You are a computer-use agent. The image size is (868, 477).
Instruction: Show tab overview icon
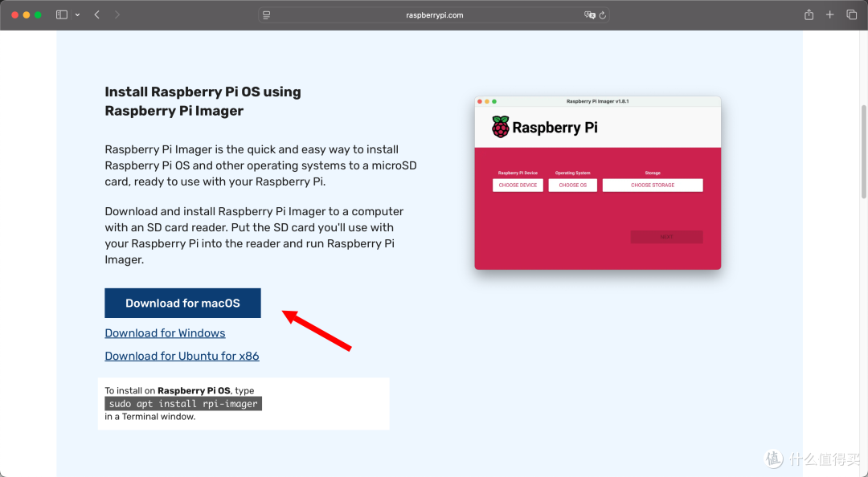851,15
